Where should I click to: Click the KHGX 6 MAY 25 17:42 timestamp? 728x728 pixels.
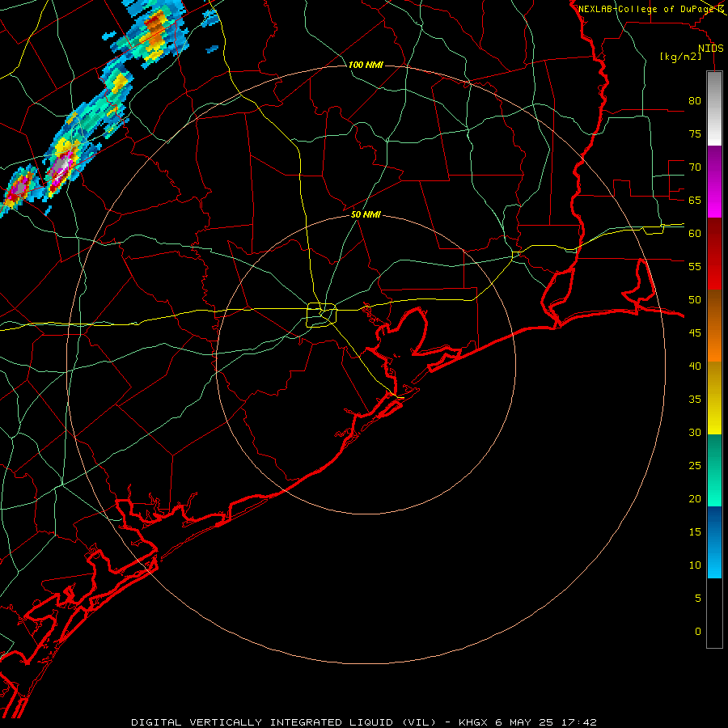point(527,722)
